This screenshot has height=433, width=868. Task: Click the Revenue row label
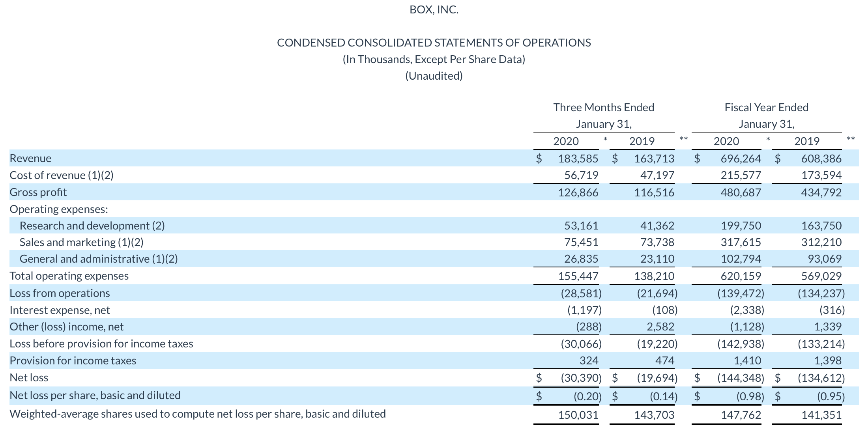pos(30,158)
